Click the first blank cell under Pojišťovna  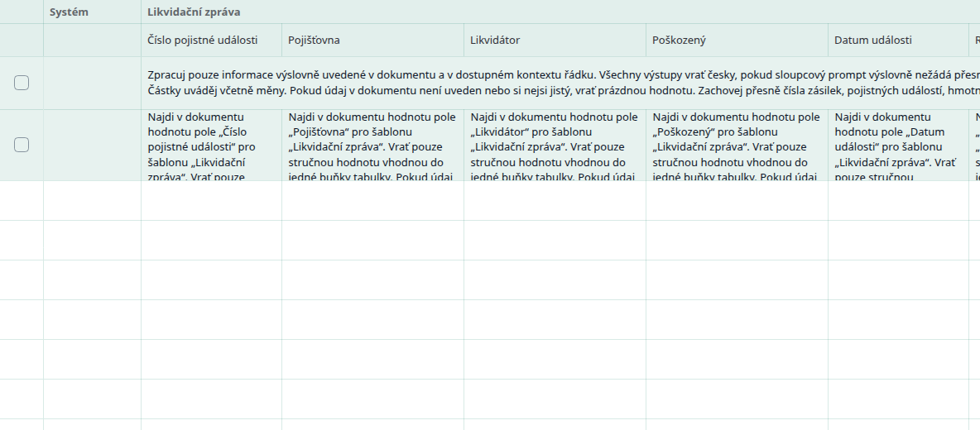(x=372, y=200)
